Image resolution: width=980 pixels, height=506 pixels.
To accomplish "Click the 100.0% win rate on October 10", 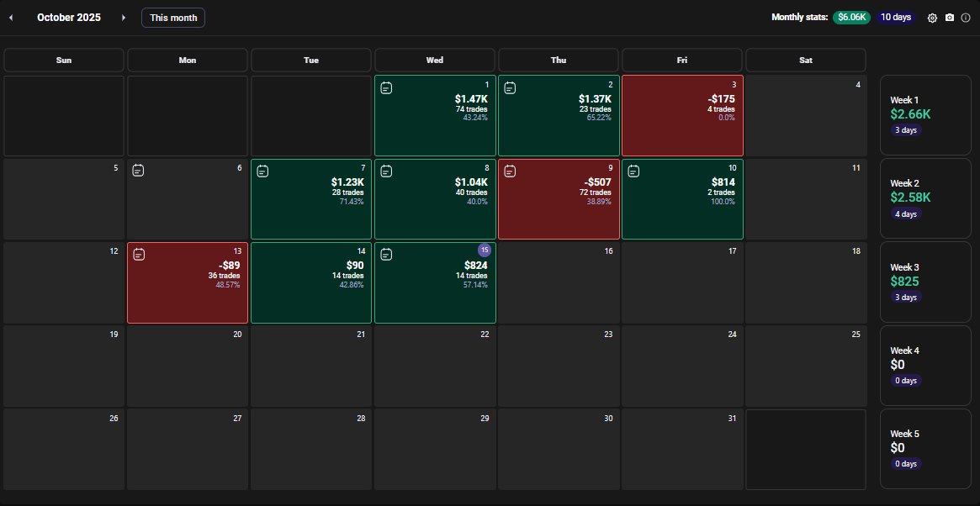I will (723, 202).
